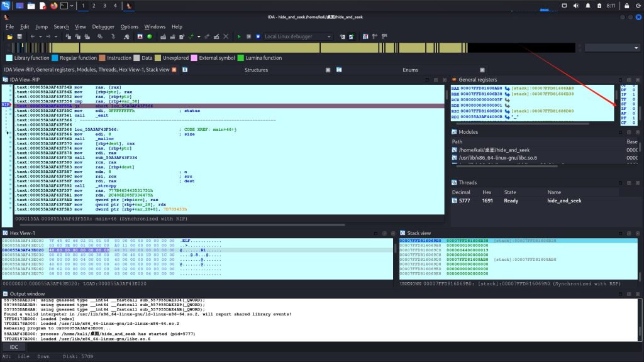Screen dimensions: 644x362
Task: Toggle the SF flag value in registers
Action: (x=634, y=104)
